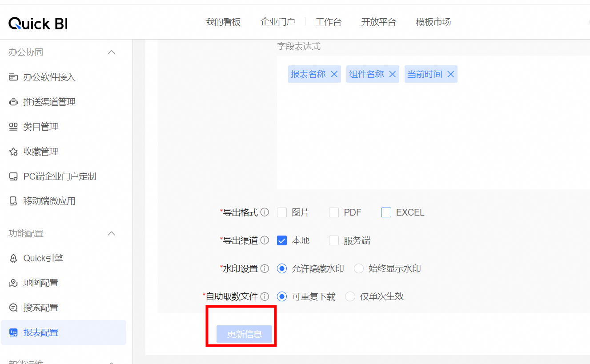The height and width of the screenshot is (364, 590).
Task: Enable the EXCEL export format checkbox
Action: pos(386,212)
